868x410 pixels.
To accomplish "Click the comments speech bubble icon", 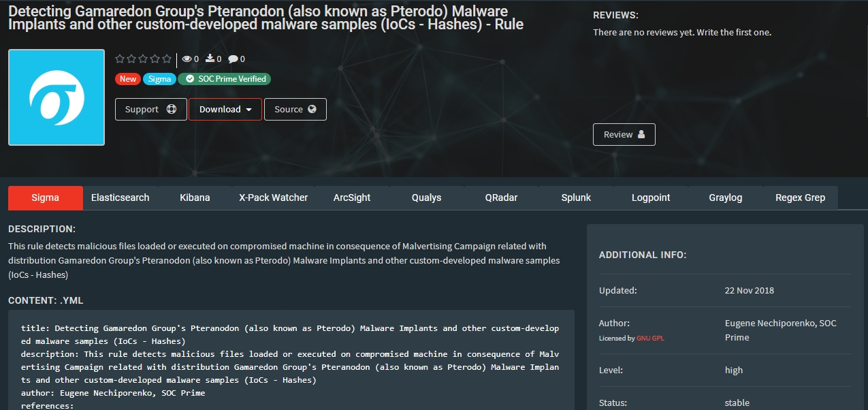I will point(233,59).
